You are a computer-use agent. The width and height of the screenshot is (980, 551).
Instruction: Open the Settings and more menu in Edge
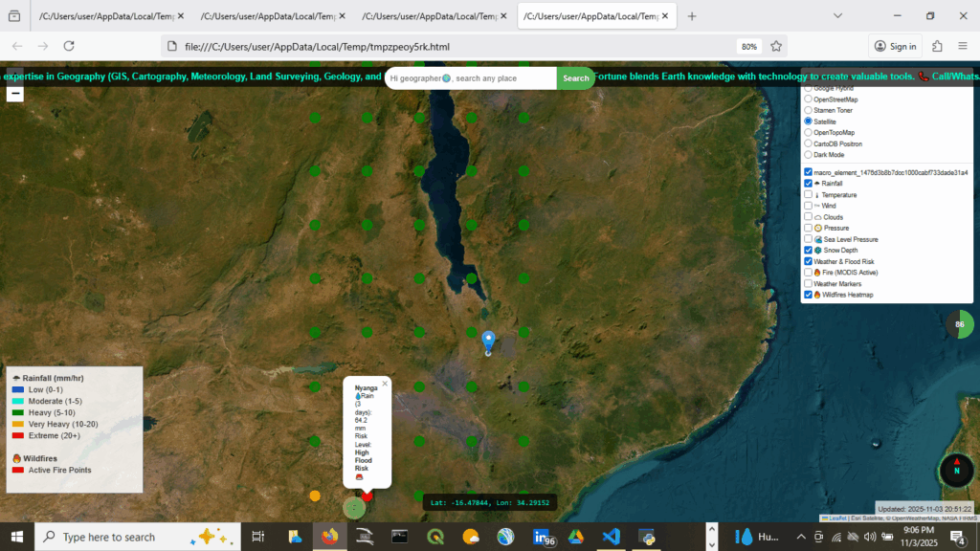pos(965,45)
